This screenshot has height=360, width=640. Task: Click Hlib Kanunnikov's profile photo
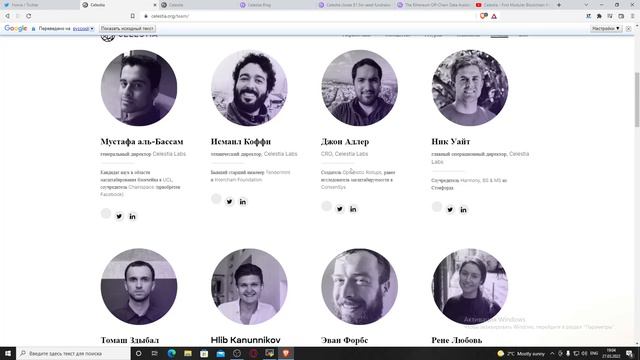pyautogui.click(x=249, y=287)
